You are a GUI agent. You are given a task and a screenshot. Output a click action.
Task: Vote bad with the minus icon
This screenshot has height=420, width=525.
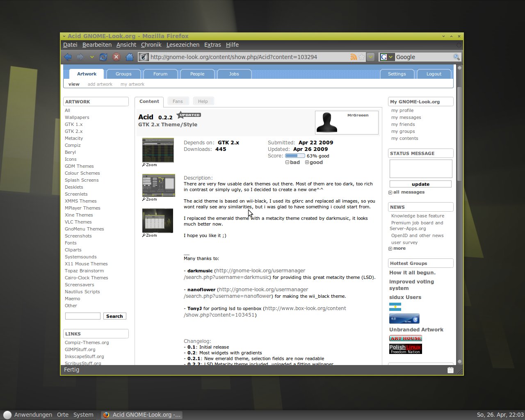[288, 162]
